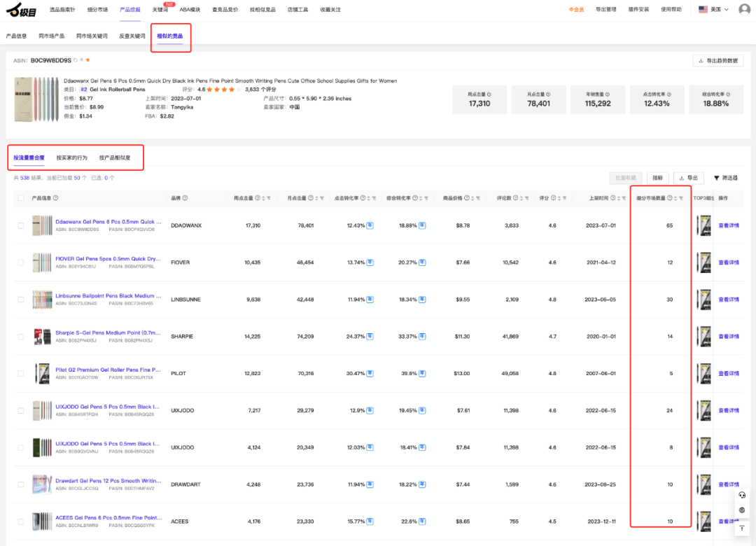Click the filter funnel icon of 商品价格 column

[478, 198]
